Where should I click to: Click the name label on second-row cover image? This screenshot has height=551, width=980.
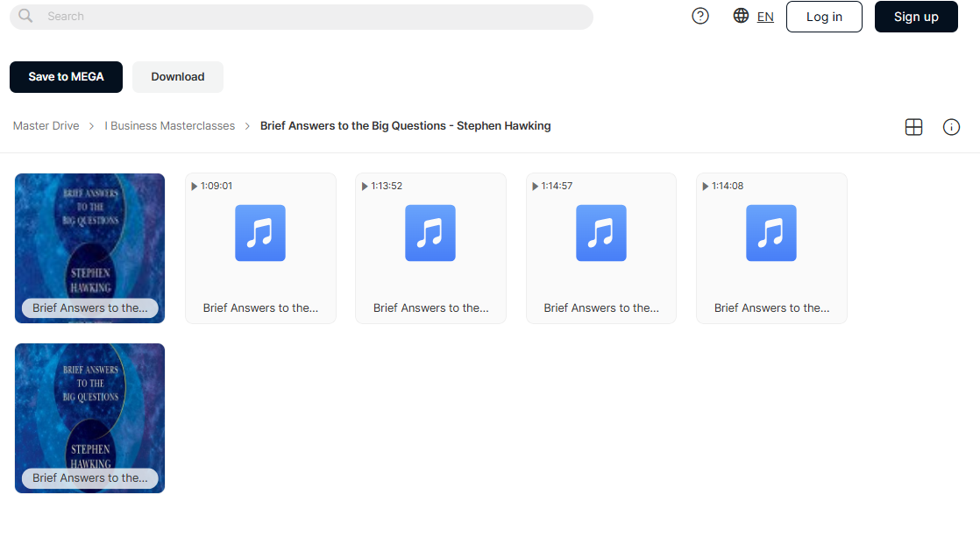tap(90, 478)
